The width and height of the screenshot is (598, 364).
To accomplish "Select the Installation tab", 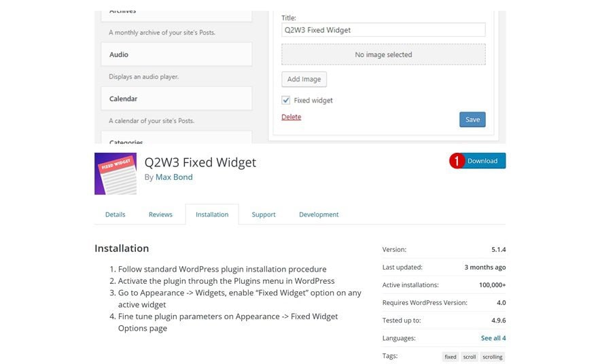I will 212,215.
